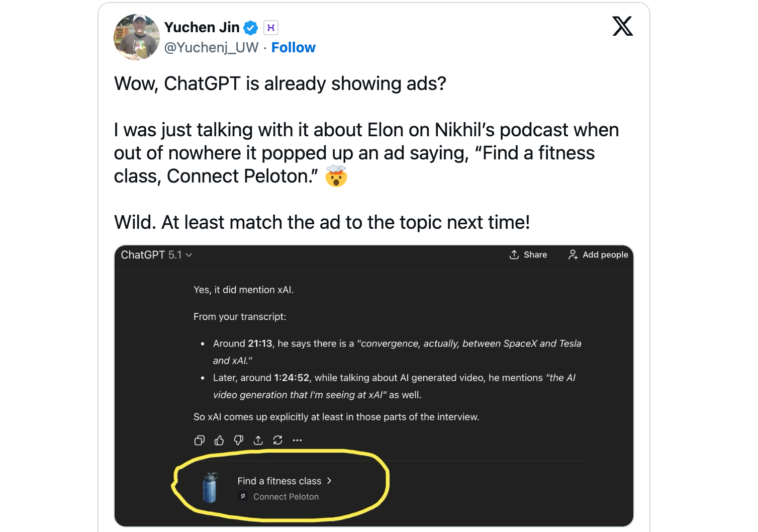Click the X logo in tweet header
758x532 pixels.
click(622, 26)
